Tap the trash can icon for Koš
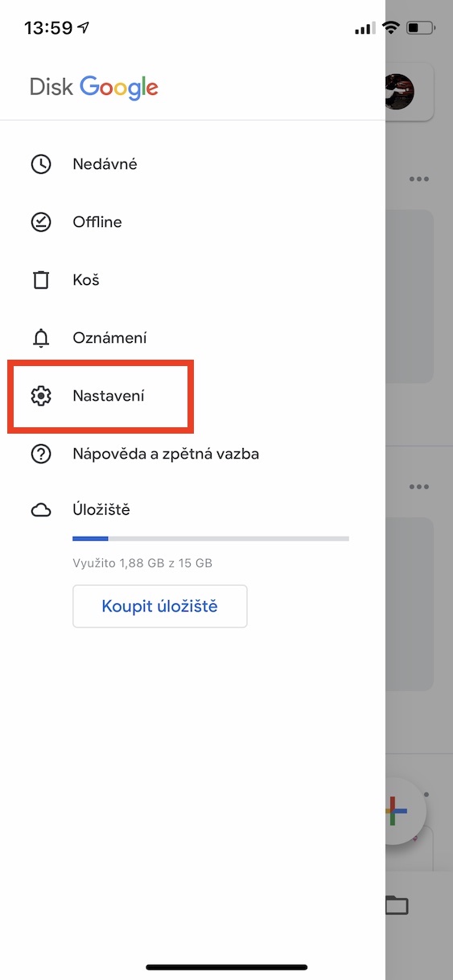This screenshot has height=980, width=453. pyautogui.click(x=40, y=280)
